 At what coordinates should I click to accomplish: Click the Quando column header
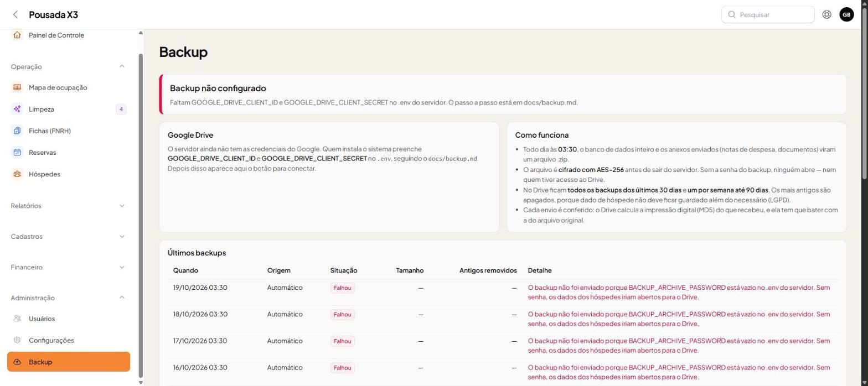pos(185,270)
